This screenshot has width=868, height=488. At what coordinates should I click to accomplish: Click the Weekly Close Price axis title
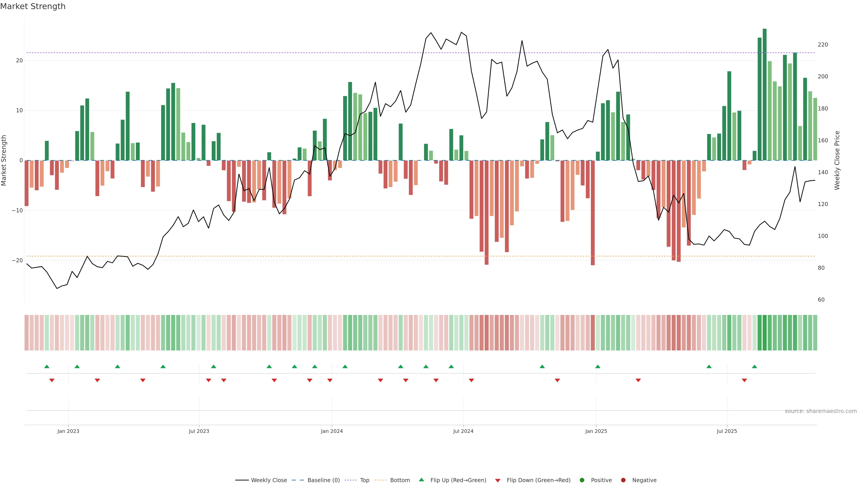click(837, 160)
